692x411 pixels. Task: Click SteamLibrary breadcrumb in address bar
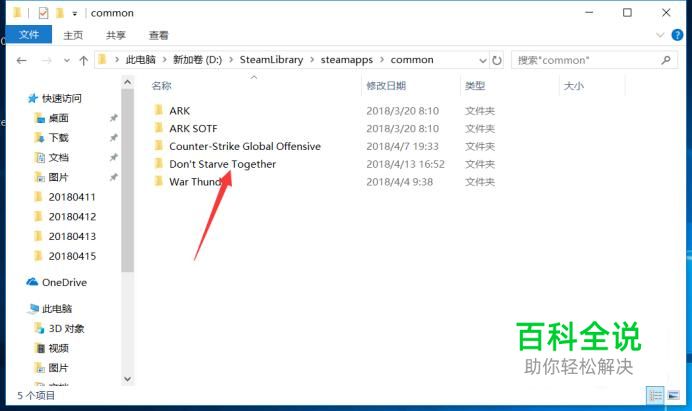click(x=271, y=60)
